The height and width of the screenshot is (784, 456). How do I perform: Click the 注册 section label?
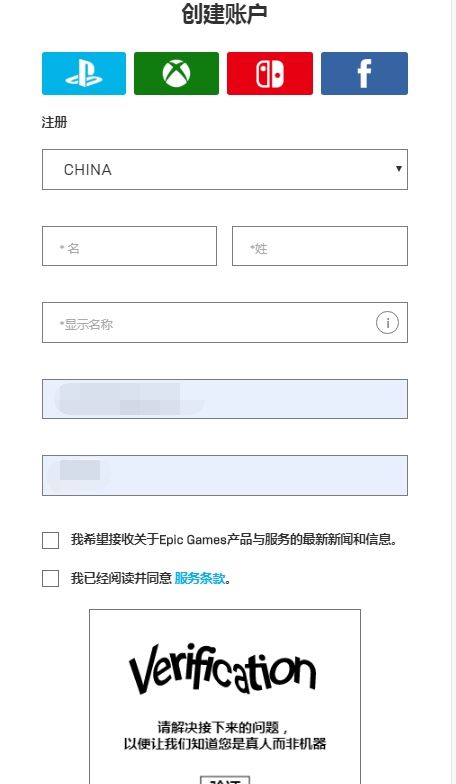pos(54,122)
